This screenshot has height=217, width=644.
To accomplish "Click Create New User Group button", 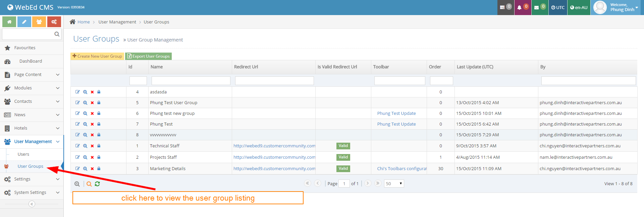I will [x=97, y=56].
